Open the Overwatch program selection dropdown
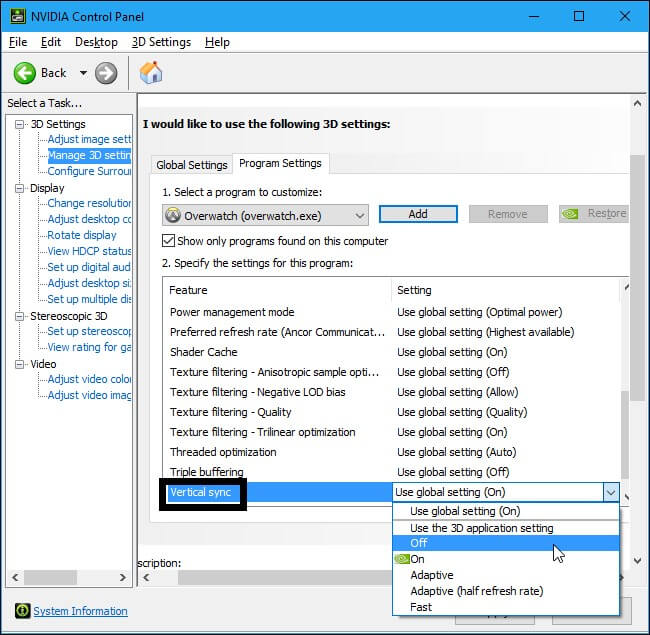This screenshot has height=635, width=650. click(x=265, y=216)
